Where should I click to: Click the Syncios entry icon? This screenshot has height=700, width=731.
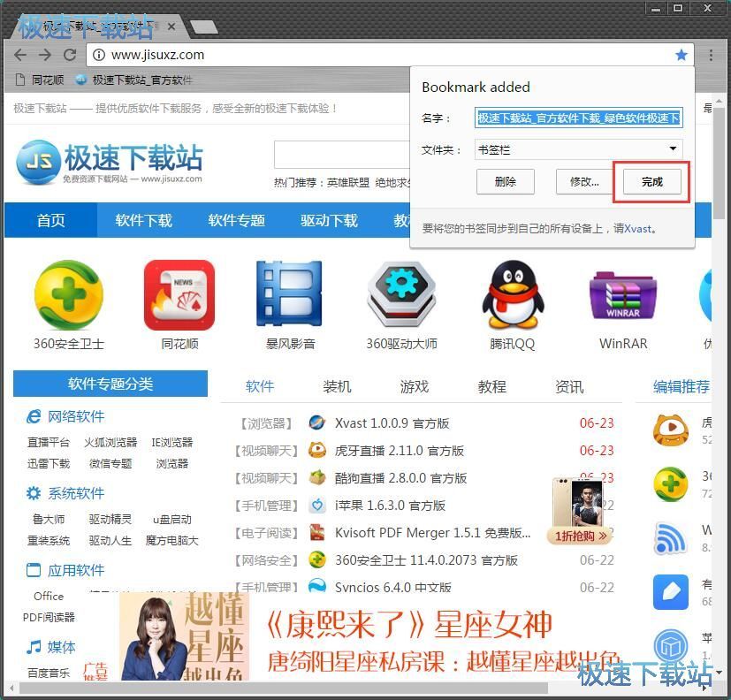(x=317, y=586)
